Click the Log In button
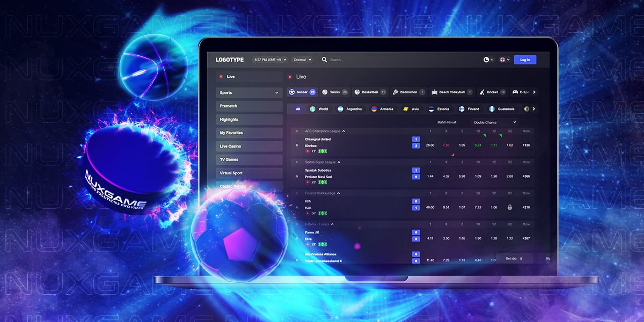 pyautogui.click(x=525, y=60)
